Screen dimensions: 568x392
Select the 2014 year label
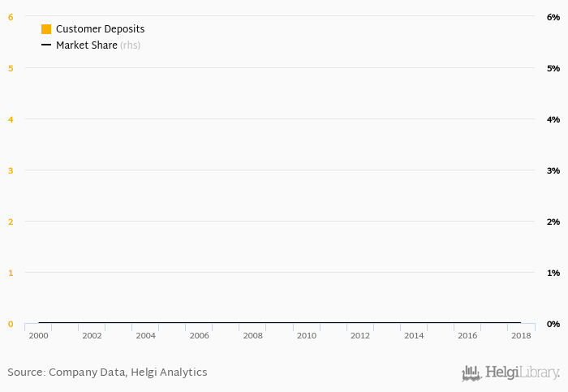[x=414, y=335]
